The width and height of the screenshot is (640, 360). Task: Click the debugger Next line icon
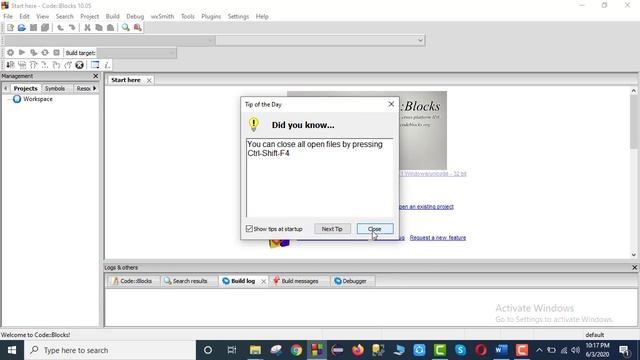pos(33,65)
